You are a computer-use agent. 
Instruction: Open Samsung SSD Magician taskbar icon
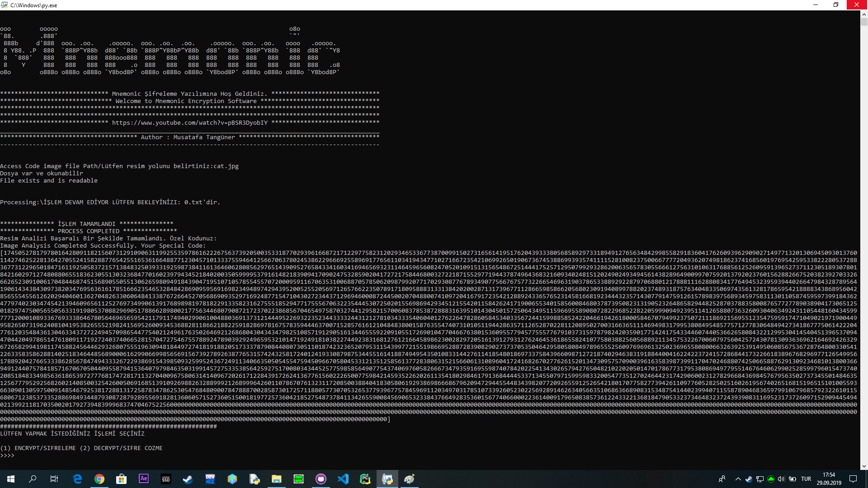(x=166, y=479)
